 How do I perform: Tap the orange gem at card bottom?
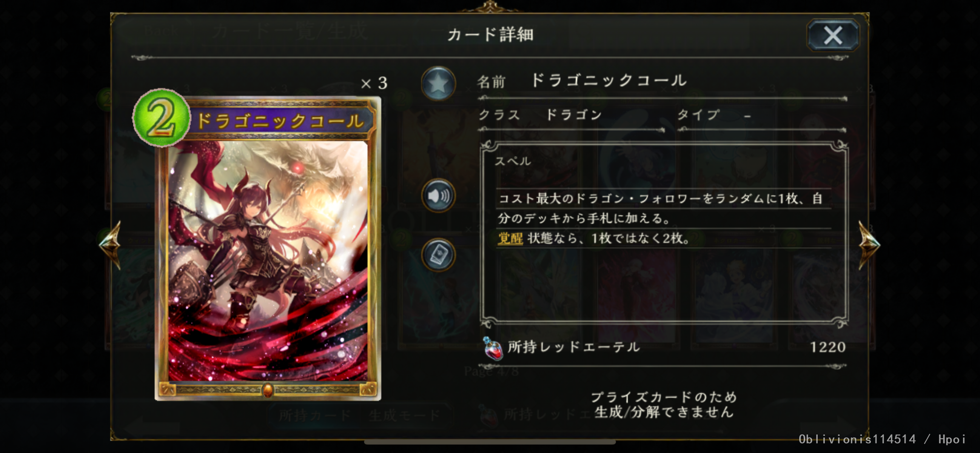pos(267,390)
